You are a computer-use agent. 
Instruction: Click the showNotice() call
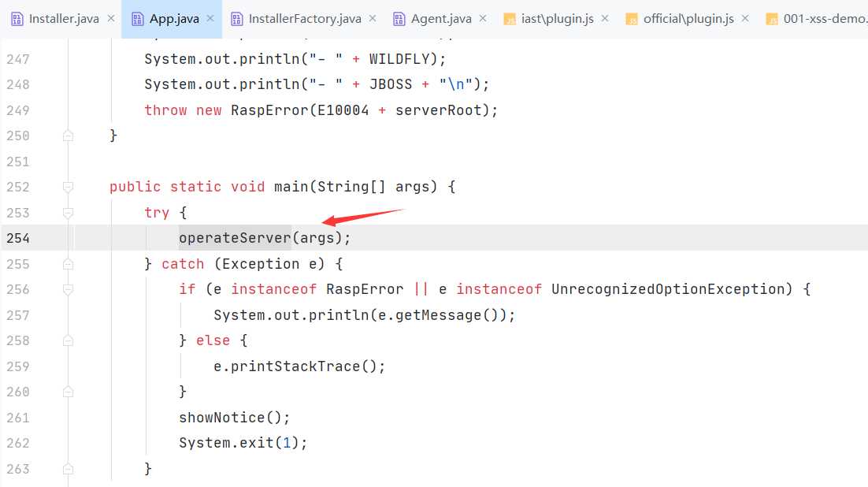point(234,418)
